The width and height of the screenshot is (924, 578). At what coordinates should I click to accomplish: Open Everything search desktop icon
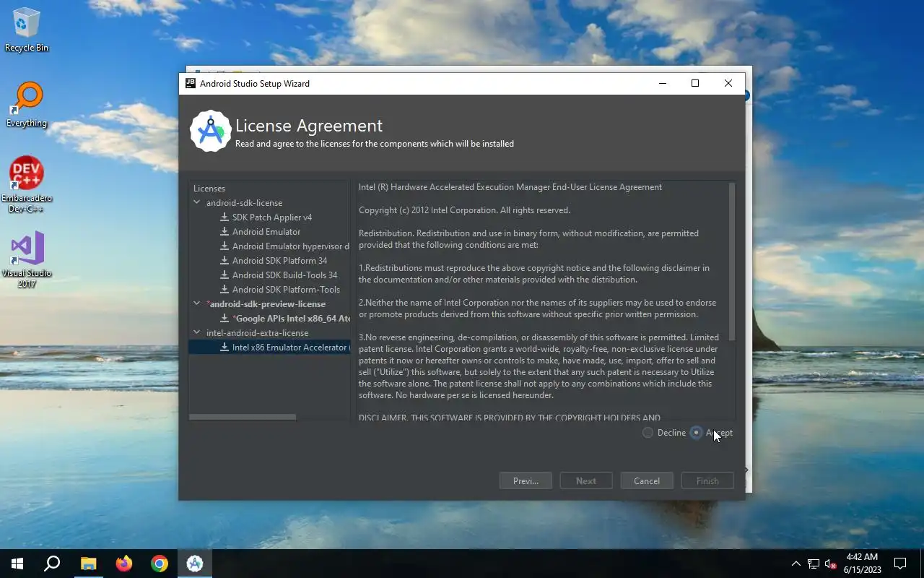(x=27, y=105)
